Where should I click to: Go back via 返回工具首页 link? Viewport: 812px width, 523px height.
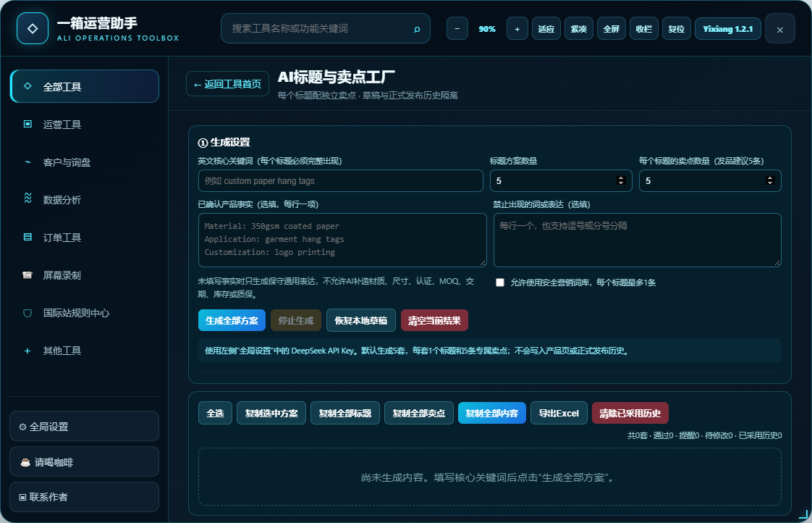227,84
